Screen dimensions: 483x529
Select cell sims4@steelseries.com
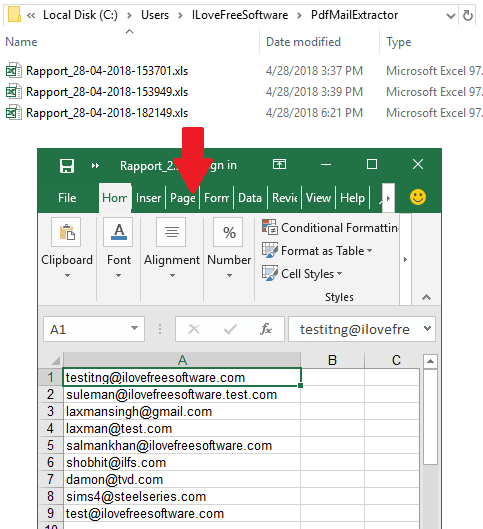[182, 496]
